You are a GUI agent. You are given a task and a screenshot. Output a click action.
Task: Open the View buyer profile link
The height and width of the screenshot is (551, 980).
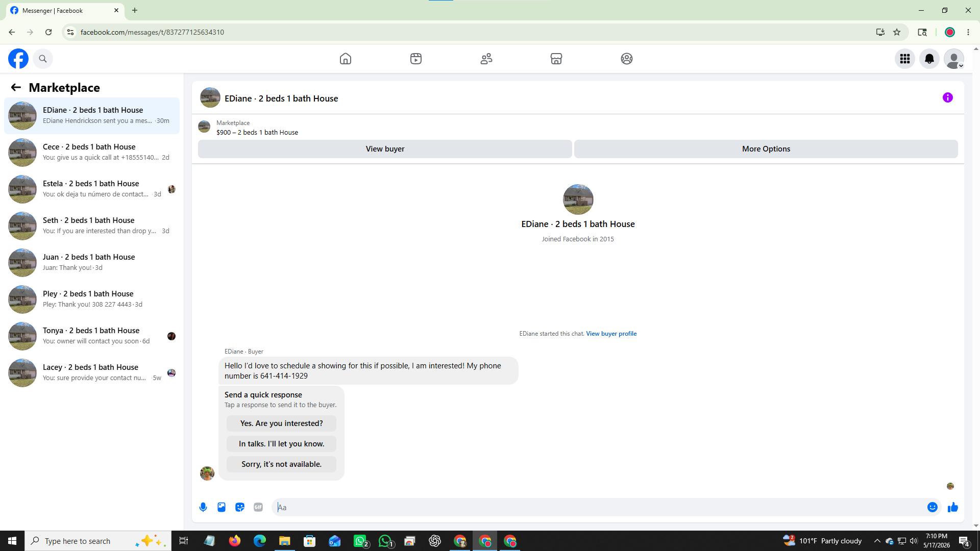[x=611, y=334]
